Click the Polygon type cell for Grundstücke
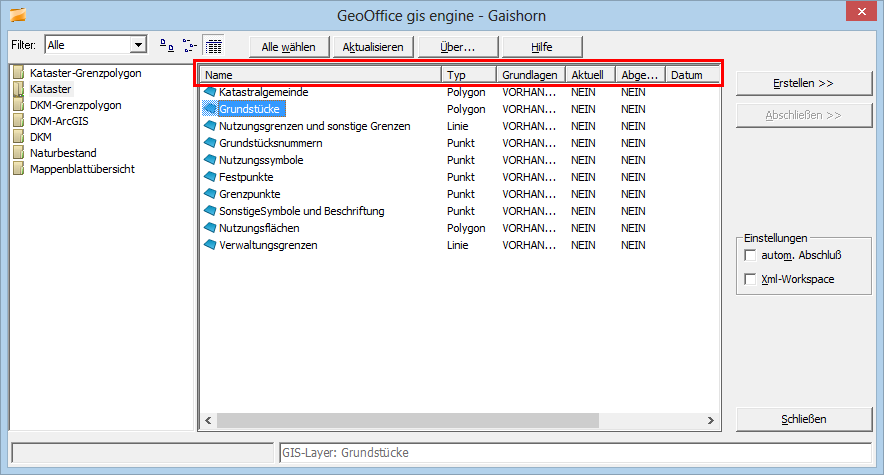This screenshot has height=475, width=884. click(x=466, y=109)
